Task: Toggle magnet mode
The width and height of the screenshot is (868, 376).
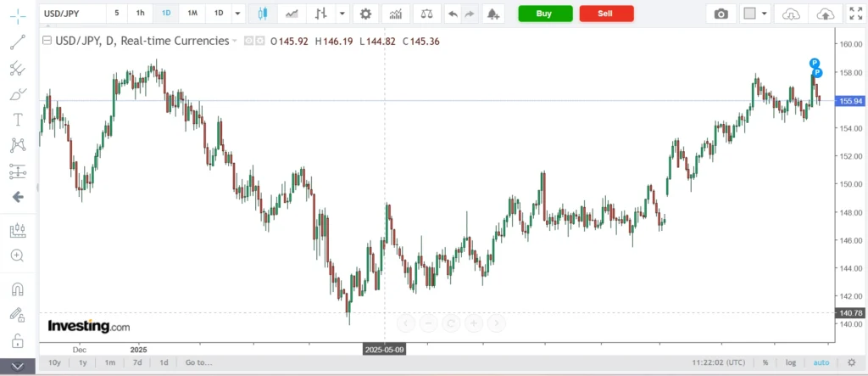Action: (x=18, y=289)
